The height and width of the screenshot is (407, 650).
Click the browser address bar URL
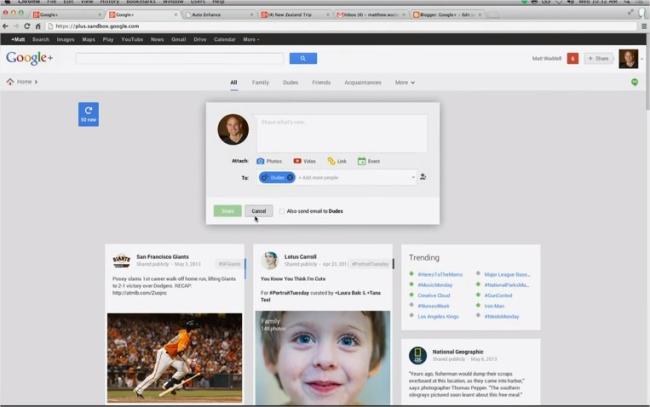click(97, 26)
